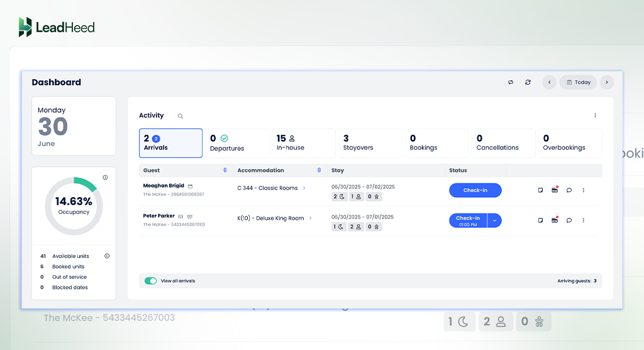Click the '6 Booked units' row
This screenshot has height=350, width=644.
62,266
